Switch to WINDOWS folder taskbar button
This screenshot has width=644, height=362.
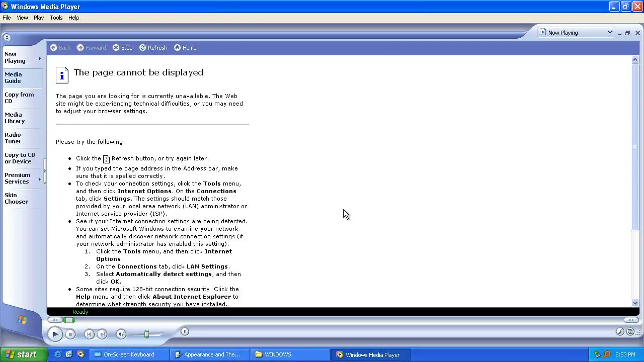[289, 354]
